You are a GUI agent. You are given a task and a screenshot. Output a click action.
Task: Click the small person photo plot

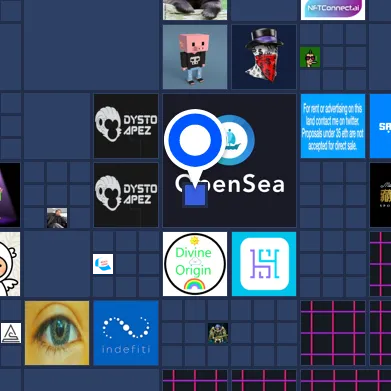point(57,218)
